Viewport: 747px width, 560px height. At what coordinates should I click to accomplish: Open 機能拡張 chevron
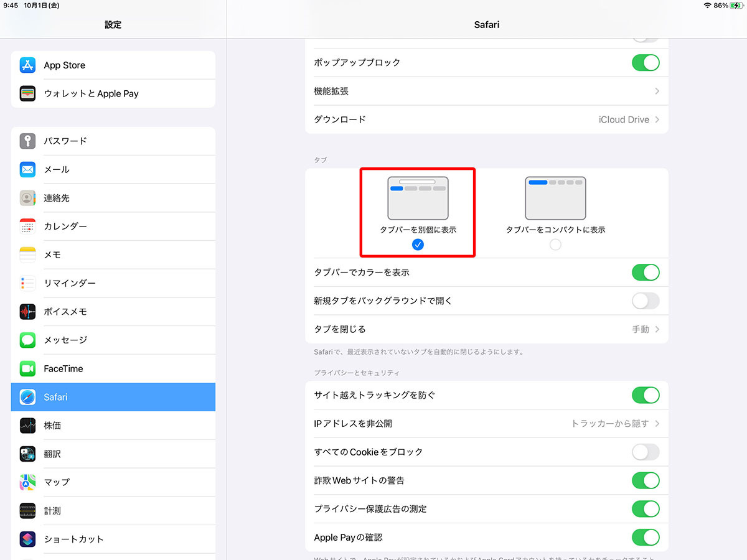click(657, 91)
